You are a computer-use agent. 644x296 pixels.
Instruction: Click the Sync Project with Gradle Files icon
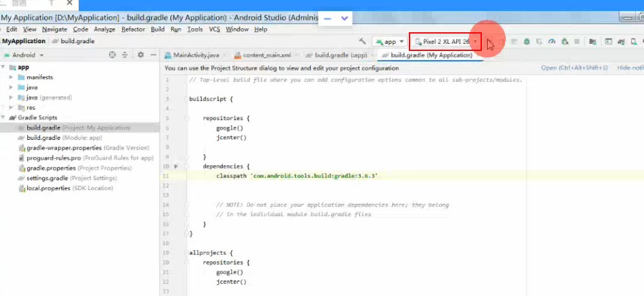(x=621, y=41)
